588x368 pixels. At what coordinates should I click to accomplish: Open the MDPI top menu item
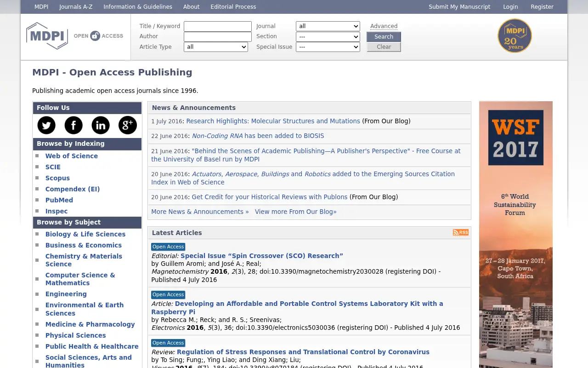[41, 7]
